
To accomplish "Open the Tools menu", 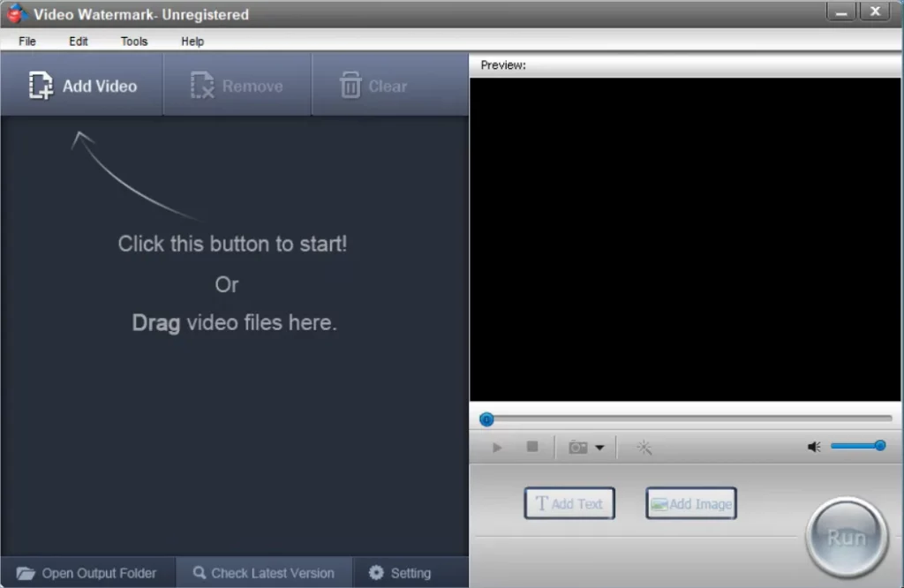I will point(134,41).
